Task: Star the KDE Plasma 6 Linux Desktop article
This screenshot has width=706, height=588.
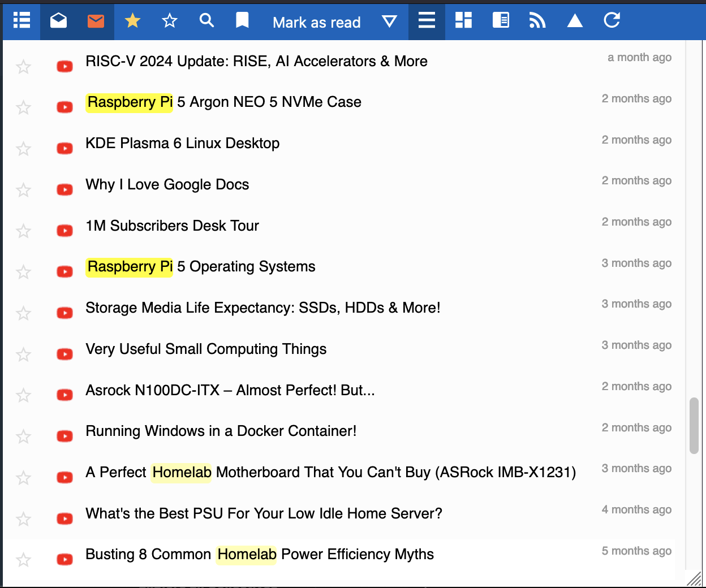Action: 23,149
